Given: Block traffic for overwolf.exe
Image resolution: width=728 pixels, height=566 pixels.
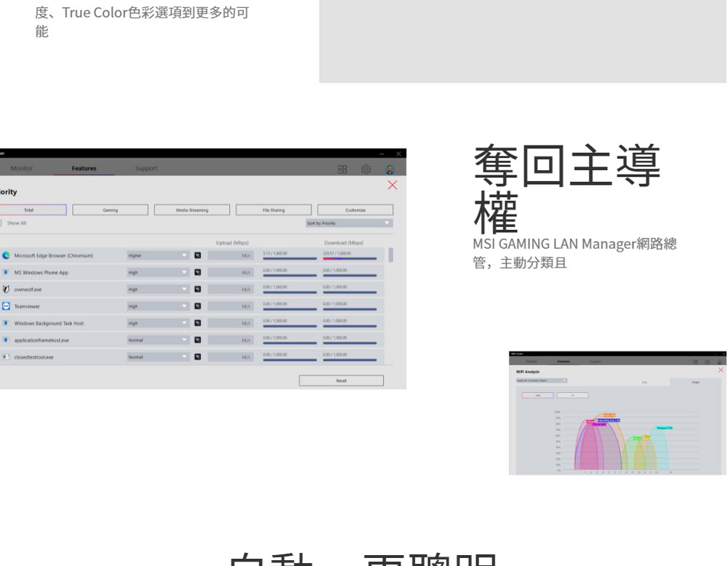Looking at the screenshot, I should point(198,290).
